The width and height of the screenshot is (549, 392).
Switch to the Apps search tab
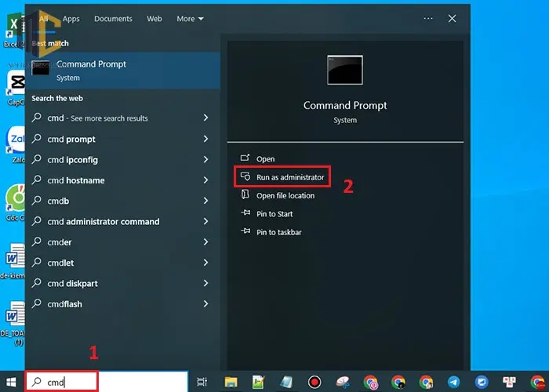tap(71, 19)
